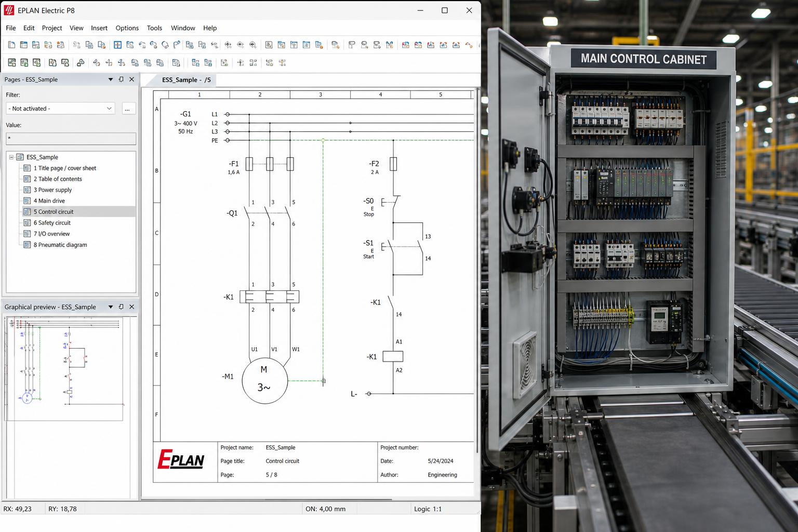
Task: Open the Edit menu
Action: [29, 28]
